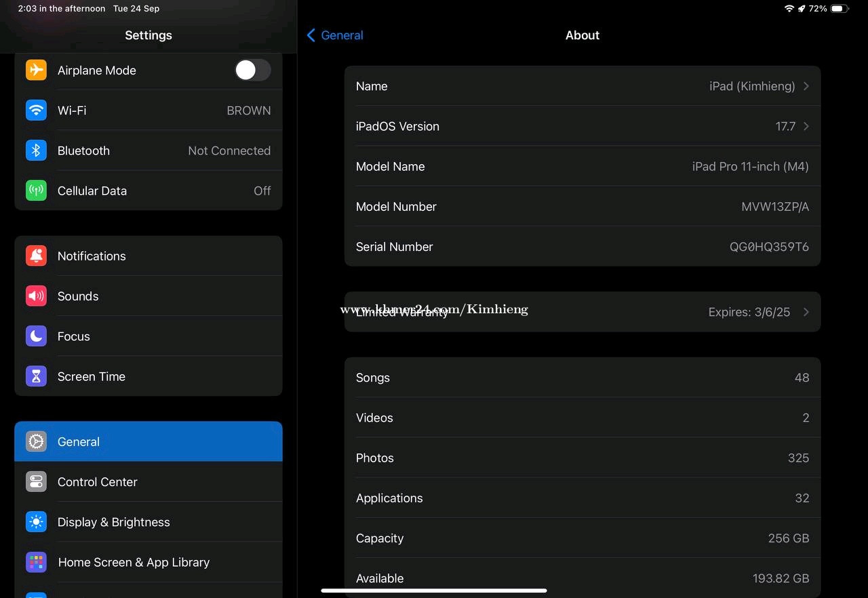The width and height of the screenshot is (868, 598).
Task: Tap the home indicator bar at bottom
Action: 434,591
